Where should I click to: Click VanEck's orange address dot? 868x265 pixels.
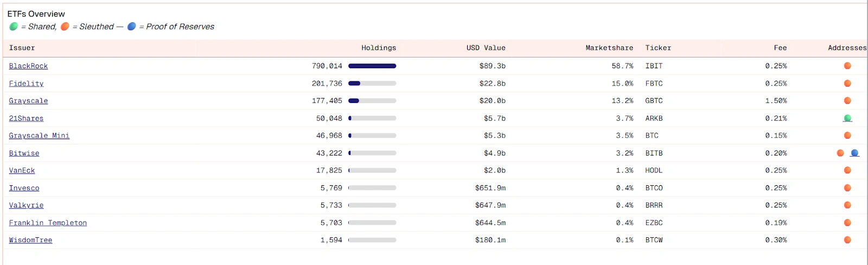point(847,170)
